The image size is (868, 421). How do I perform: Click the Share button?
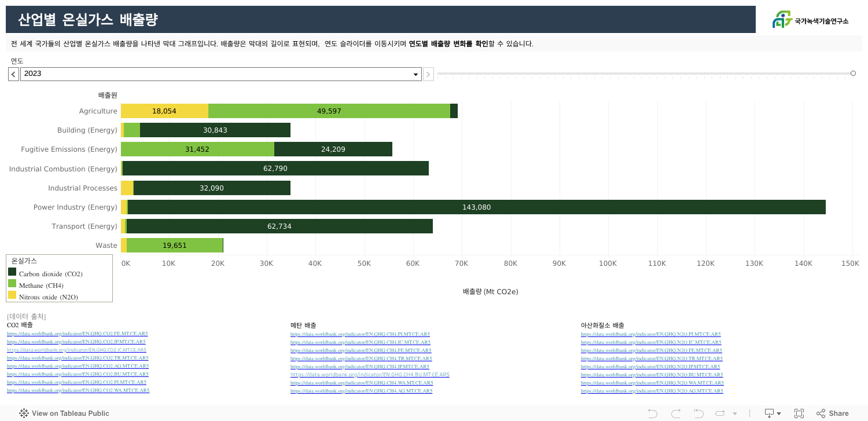pyautogui.click(x=833, y=413)
